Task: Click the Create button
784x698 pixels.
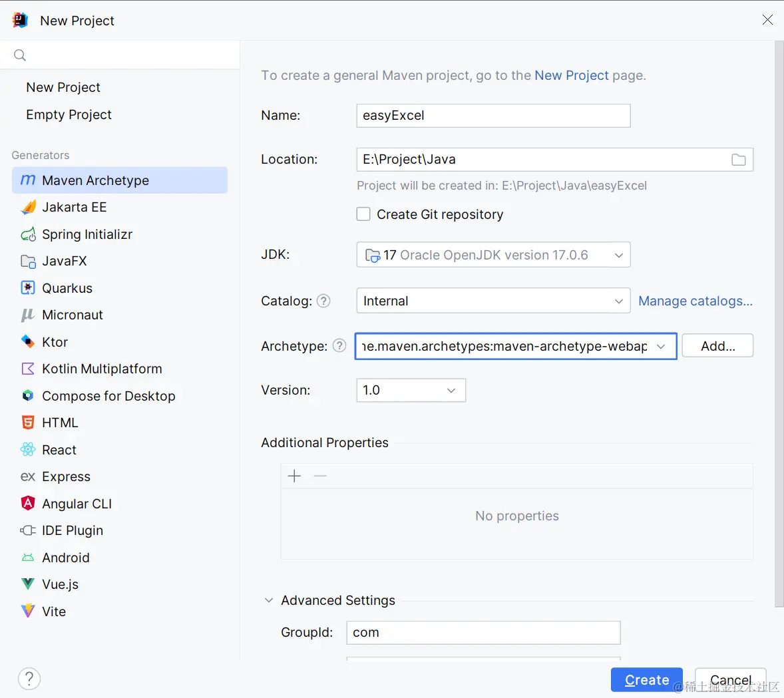Action: pyautogui.click(x=646, y=679)
